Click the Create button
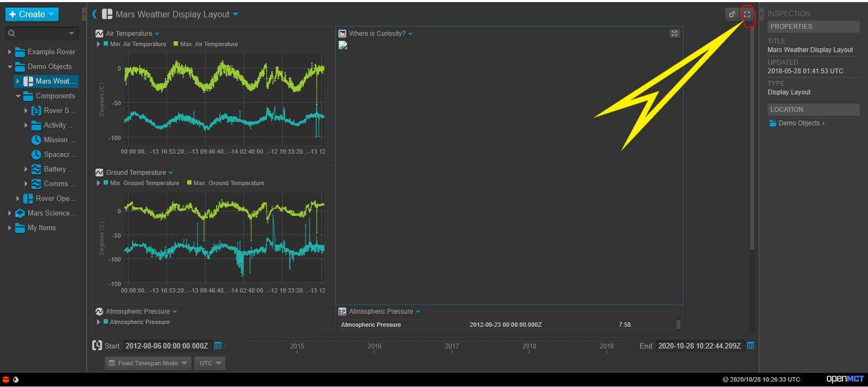This screenshot has width=868, height=387. 31,14
